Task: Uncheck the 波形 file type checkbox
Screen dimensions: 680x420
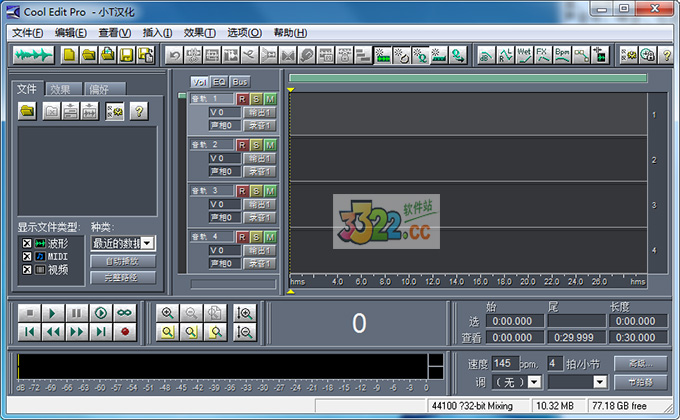Action: [27, 243]
